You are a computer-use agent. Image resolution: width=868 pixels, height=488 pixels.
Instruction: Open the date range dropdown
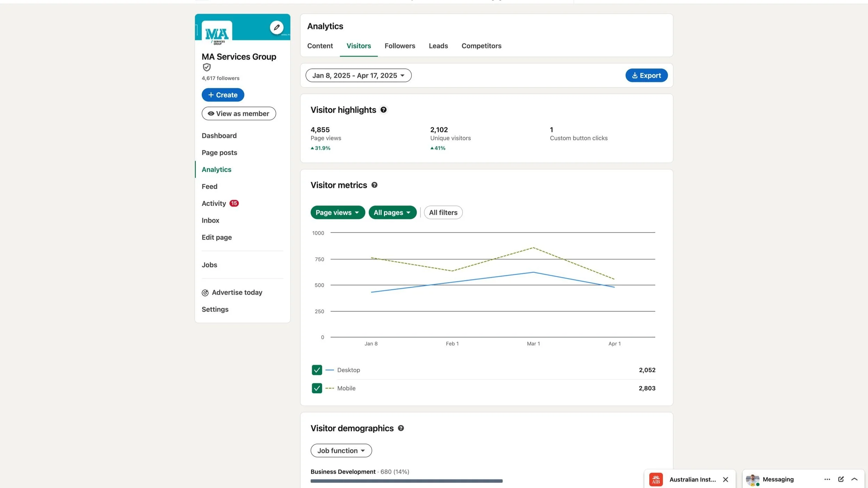click(x=358, y=75)
